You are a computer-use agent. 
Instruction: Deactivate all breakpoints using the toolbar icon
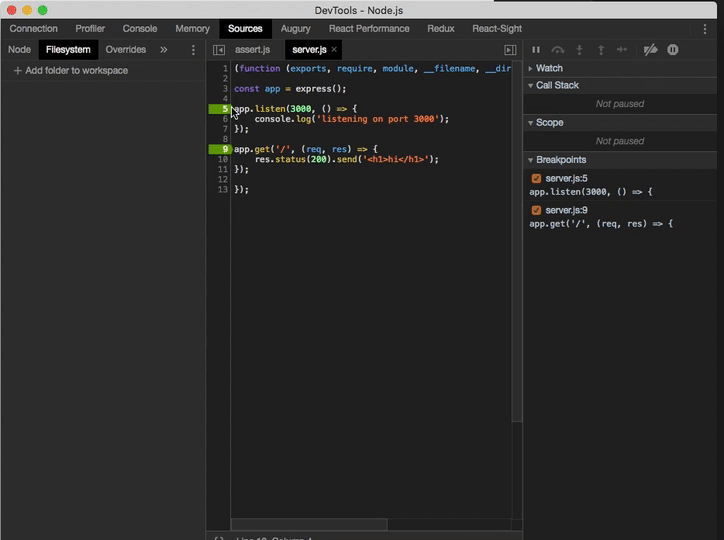tap(650, 50)
